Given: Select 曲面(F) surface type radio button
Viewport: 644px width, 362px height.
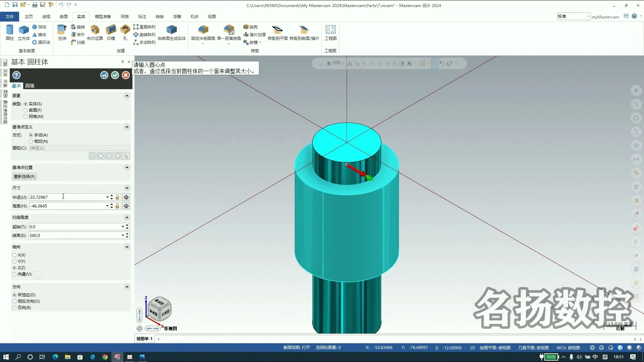Looking at the screenshot, I should coord(25,110).
